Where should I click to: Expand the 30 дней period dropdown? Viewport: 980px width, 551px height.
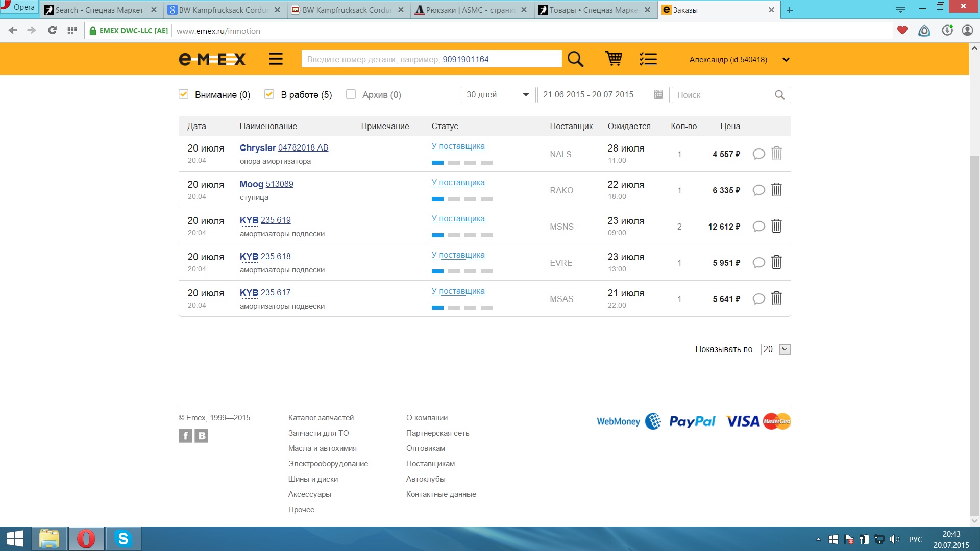tap(498, 95)
